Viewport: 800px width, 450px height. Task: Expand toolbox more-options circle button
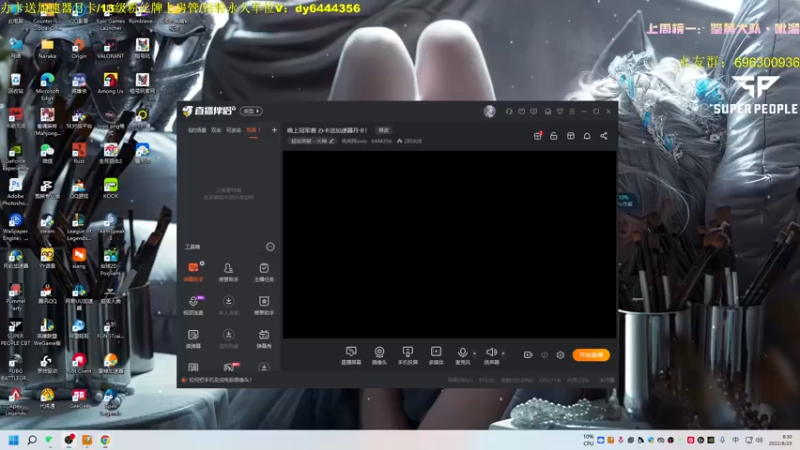tap(270, 247)
